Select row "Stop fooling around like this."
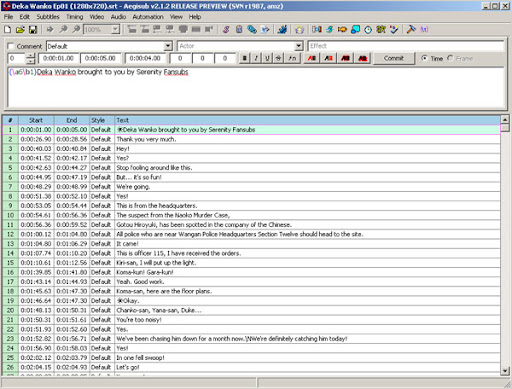The image size is (512, 389). pos(251,168)
